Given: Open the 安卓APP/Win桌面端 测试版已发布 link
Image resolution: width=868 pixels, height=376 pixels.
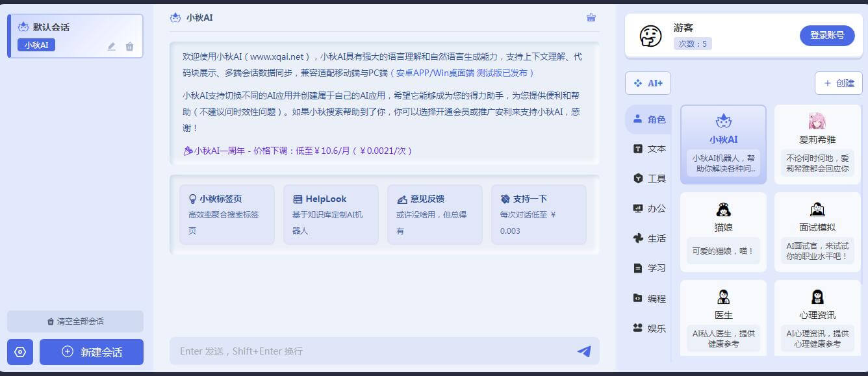Looking at the screenshot, I should (x=465, y=73).
